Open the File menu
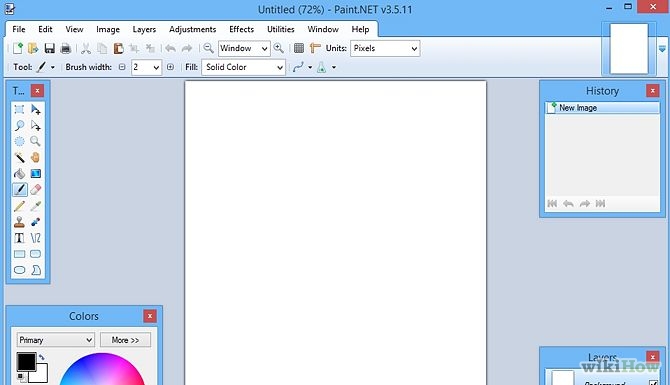Image resolution: width=670 pixels, height=385 pixels. coord(19,29)
